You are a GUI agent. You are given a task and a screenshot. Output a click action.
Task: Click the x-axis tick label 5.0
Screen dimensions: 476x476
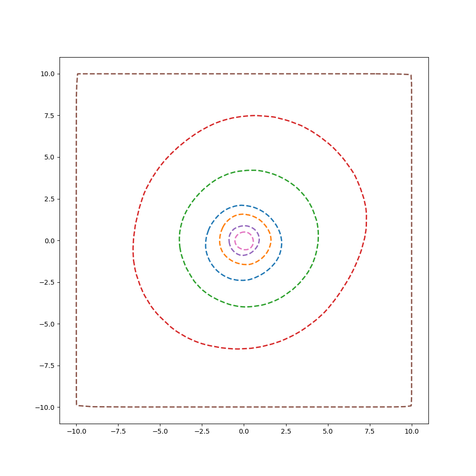coord(327,431)
